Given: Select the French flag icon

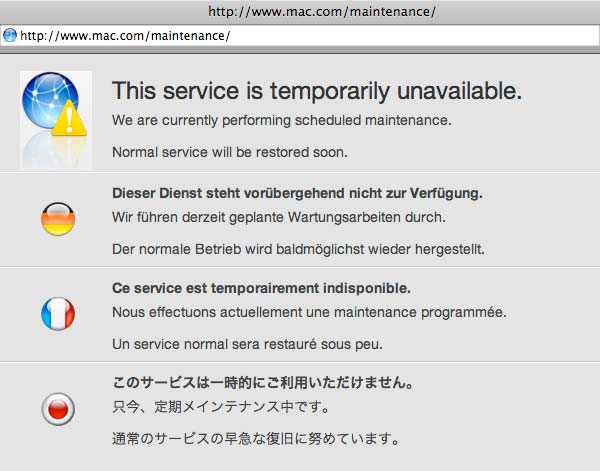Looking at the screenshot, I should [x=58, y=315].
